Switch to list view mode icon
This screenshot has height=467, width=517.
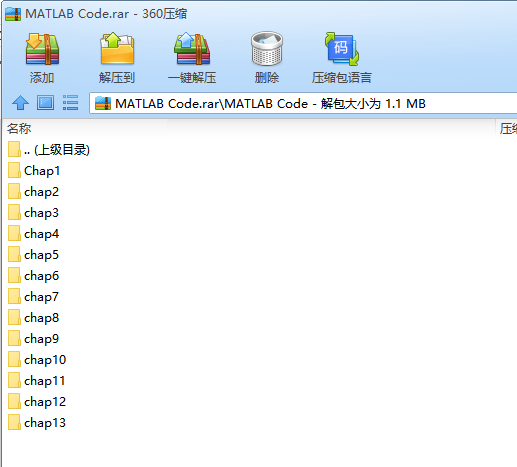click(x=70, y=103)
